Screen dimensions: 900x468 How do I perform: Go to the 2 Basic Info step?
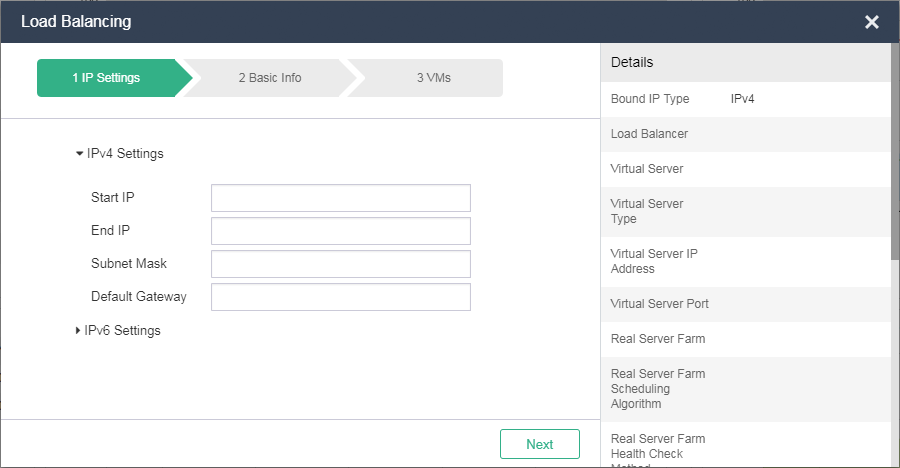click(x=269, y=78)
